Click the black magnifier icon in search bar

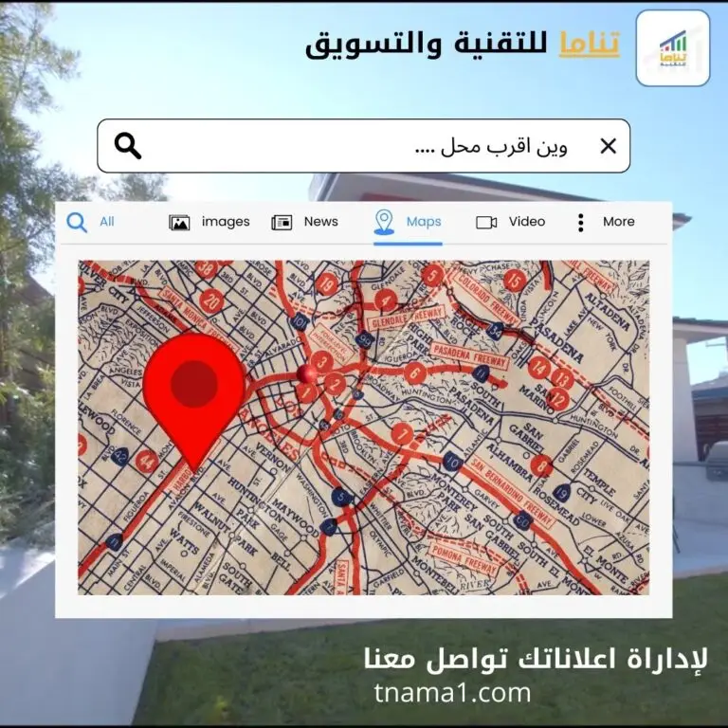128,146
